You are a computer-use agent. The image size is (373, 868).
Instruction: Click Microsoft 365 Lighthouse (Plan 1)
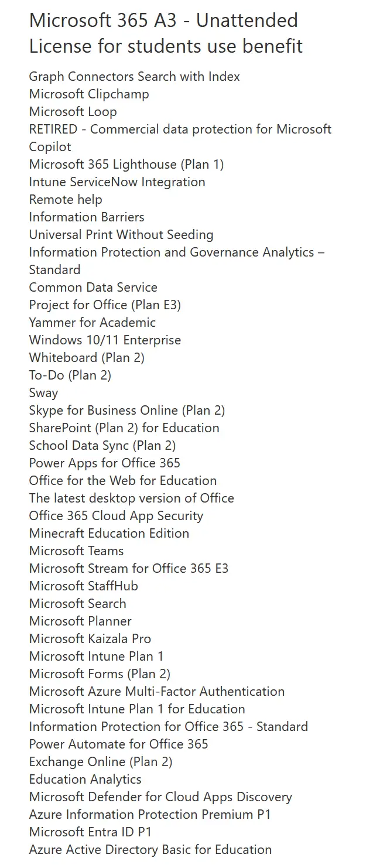[126, 165]
